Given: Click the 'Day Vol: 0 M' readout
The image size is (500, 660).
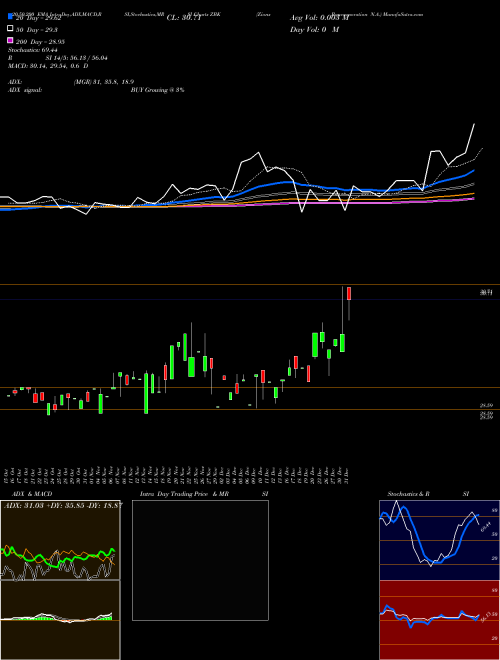Looking at the screenshot, I should [314, 29].
